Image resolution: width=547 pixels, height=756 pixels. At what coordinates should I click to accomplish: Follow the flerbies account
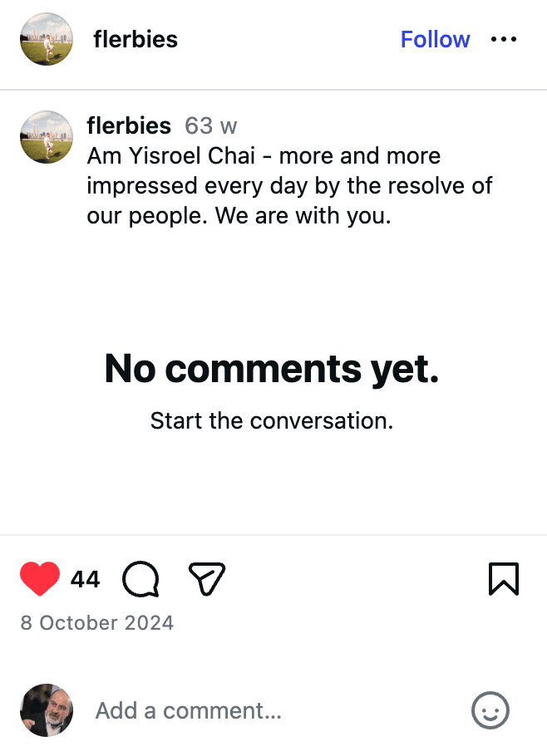click(x=435, y=39)
